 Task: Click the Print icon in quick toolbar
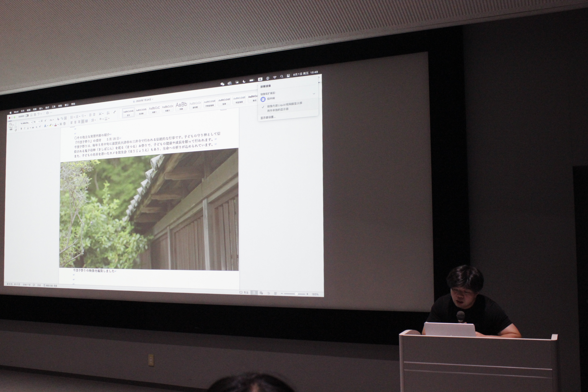pos(47,113)
